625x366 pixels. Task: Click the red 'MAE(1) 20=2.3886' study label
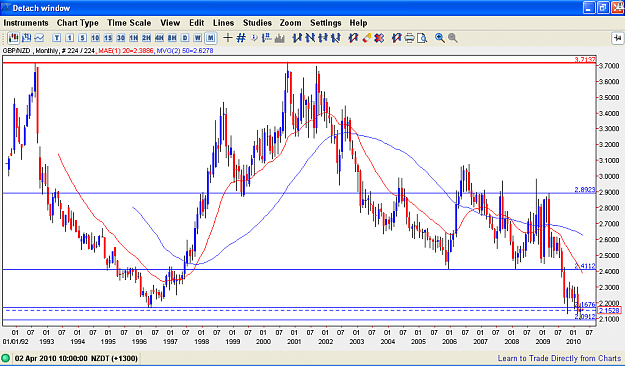tap(126, 51)
